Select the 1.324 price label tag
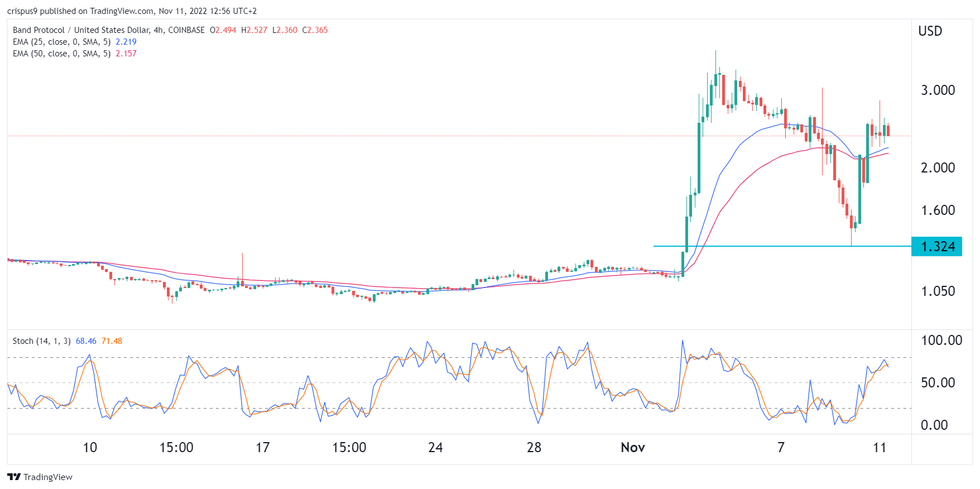This screenshot has height=489, width=980. pos(936,246)
